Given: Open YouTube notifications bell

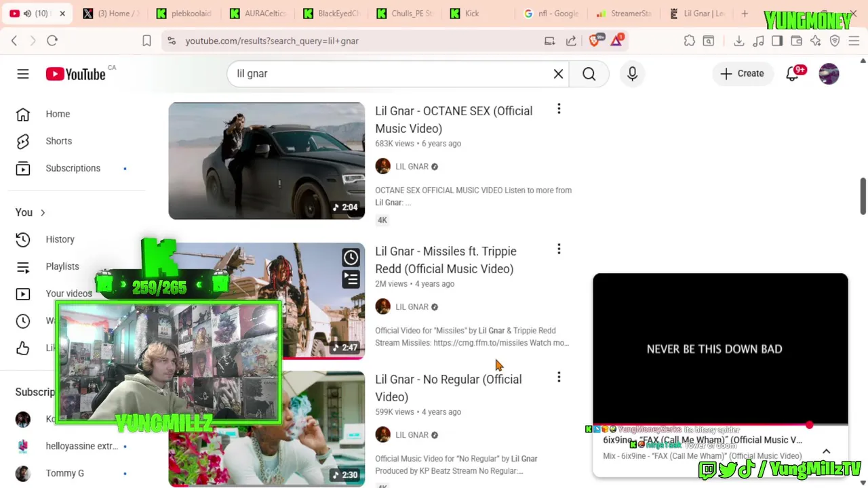Looking at the screenshot, I should (792, 74).
